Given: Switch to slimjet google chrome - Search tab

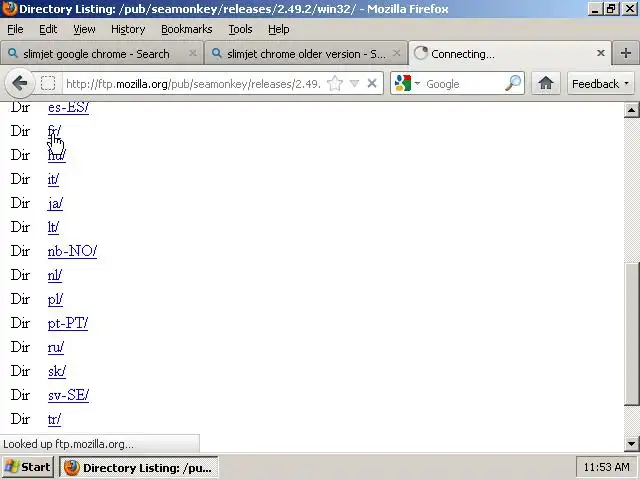Looking at the screenshot, I should point(102,53).
